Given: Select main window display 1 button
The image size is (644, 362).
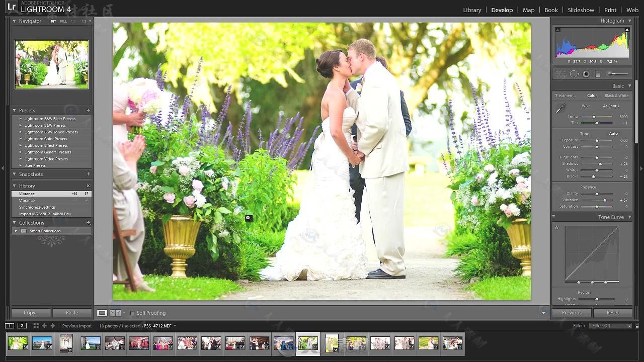Looking at the screenshot, I should click(x=10, y=326).
